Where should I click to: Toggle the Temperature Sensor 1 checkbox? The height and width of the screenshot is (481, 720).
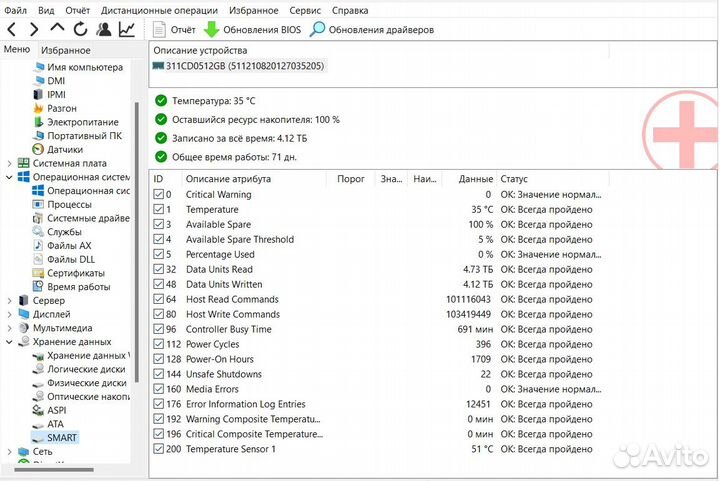(x=158, y=450)
